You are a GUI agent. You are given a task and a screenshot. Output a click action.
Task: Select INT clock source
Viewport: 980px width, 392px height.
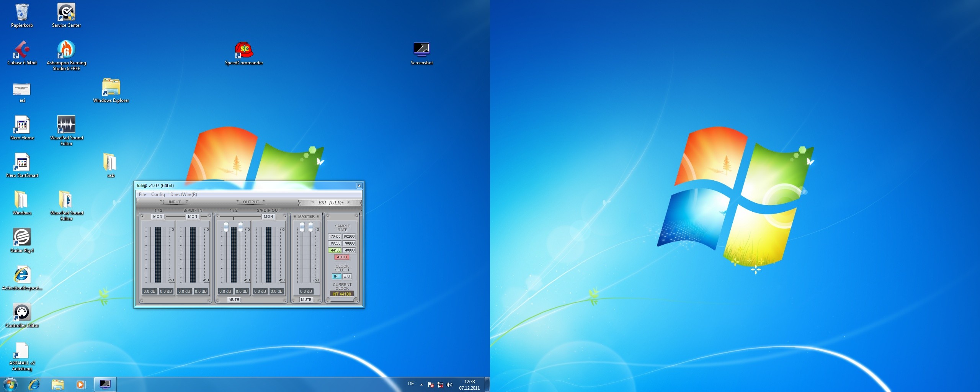coord(336,276)
